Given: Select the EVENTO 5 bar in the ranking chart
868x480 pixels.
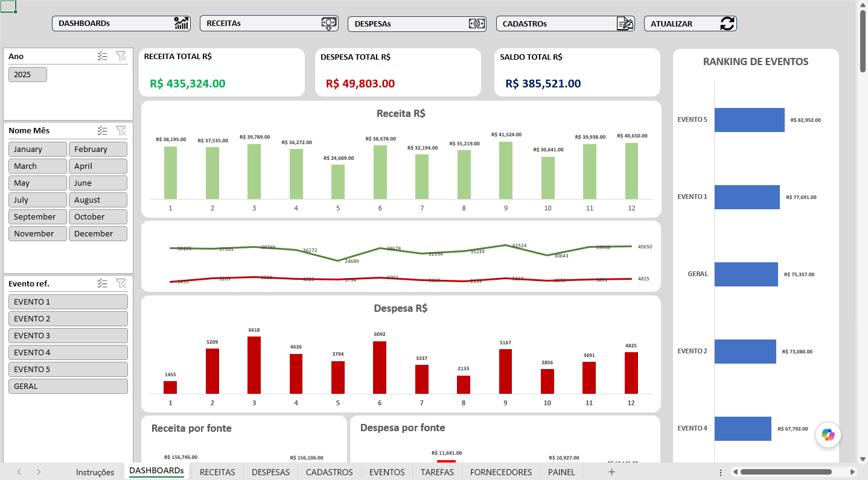Looking at the screenshot, I should point(749,120).
